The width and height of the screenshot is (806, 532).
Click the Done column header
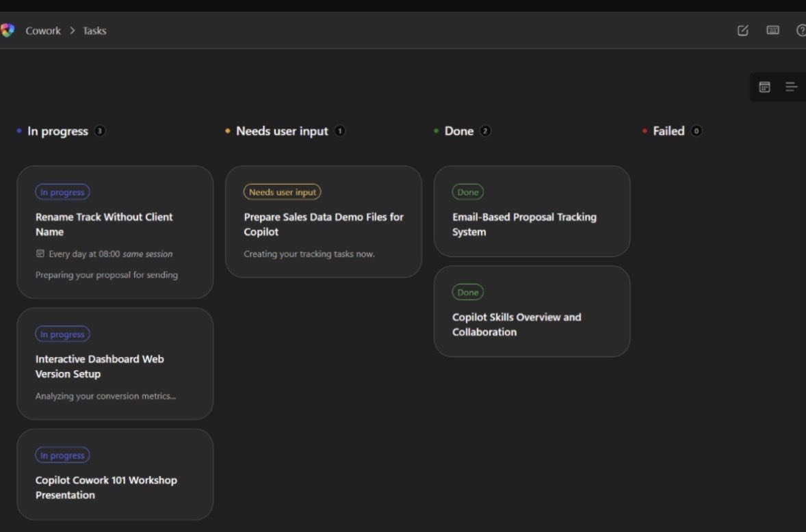point(459,131)
